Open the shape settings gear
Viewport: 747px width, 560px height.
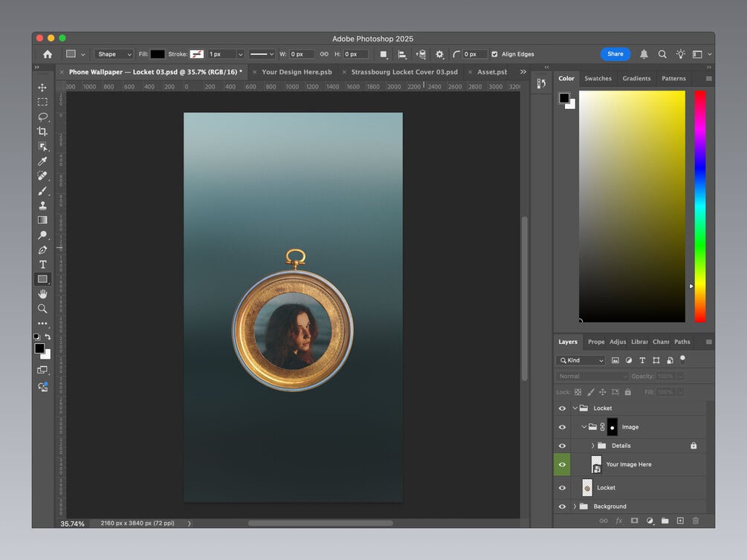point(439,54)
